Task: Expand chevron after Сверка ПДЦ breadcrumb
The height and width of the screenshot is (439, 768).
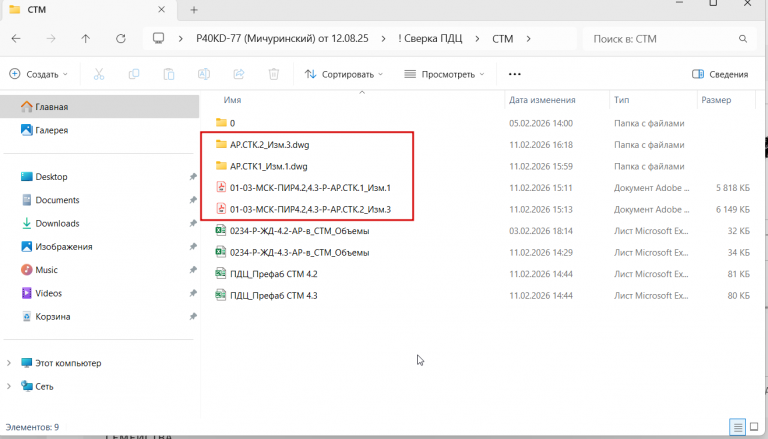Action: (x=477, y=39)
